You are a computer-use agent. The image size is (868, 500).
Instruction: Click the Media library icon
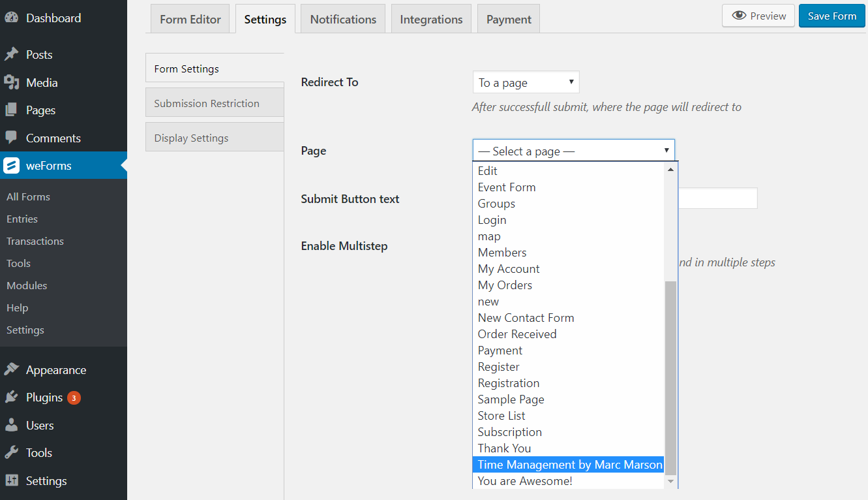tap(11, 82)
